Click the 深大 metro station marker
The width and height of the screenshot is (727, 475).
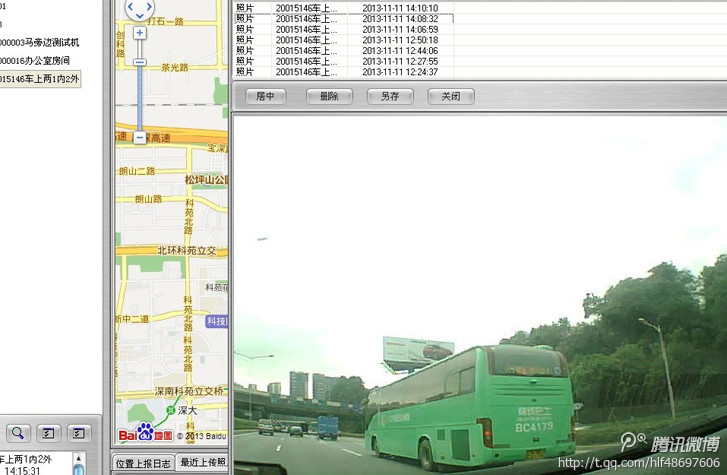click(170, 410)
